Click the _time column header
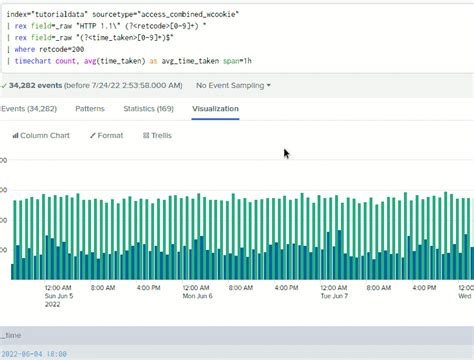 [x=11, y=335]
